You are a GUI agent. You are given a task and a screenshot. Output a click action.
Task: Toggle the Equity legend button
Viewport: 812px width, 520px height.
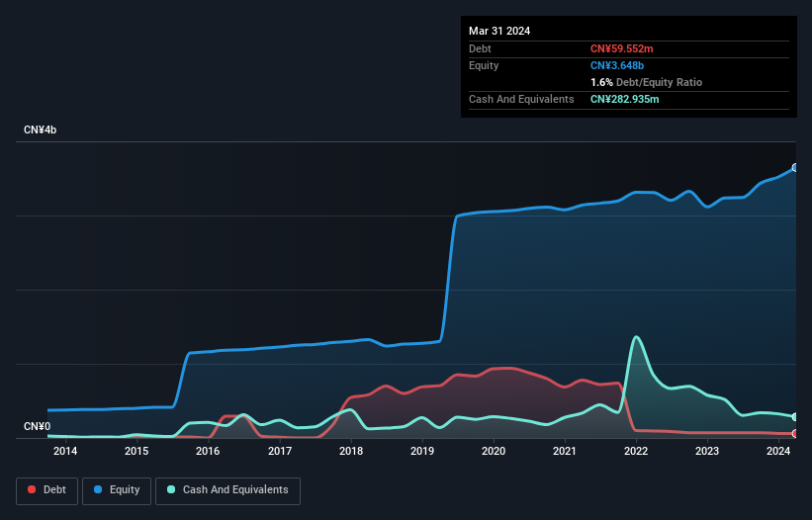tap(117, 490)
